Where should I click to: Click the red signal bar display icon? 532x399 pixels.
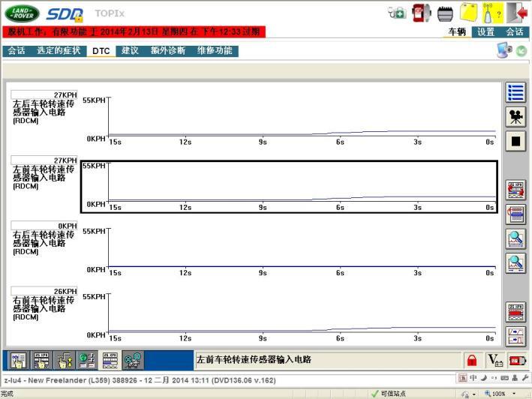(x=515, y=312)
